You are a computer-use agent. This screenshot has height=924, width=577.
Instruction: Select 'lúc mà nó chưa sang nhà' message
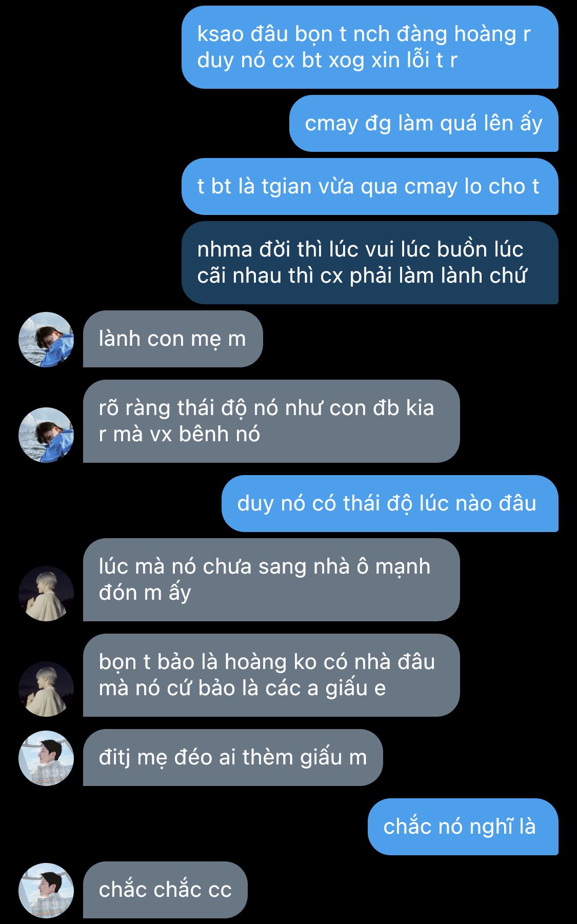point(271,580)
